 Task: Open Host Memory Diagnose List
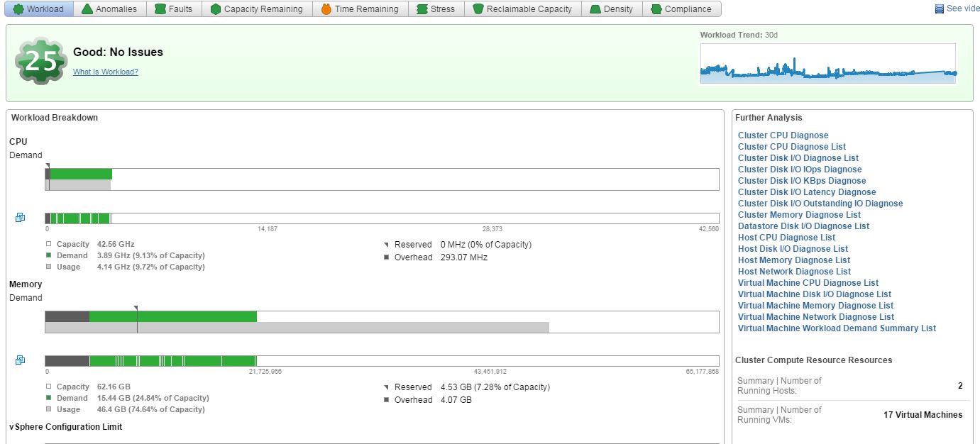794,260
